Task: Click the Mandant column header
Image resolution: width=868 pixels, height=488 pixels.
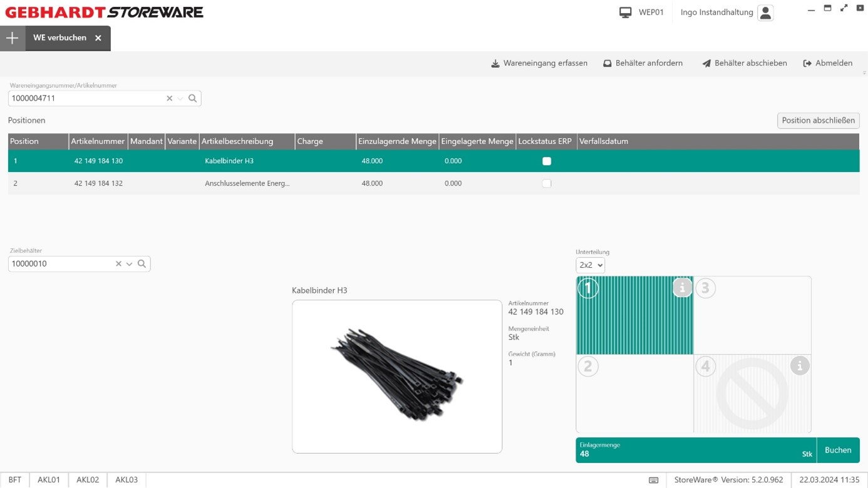Action: pos(146,141)
